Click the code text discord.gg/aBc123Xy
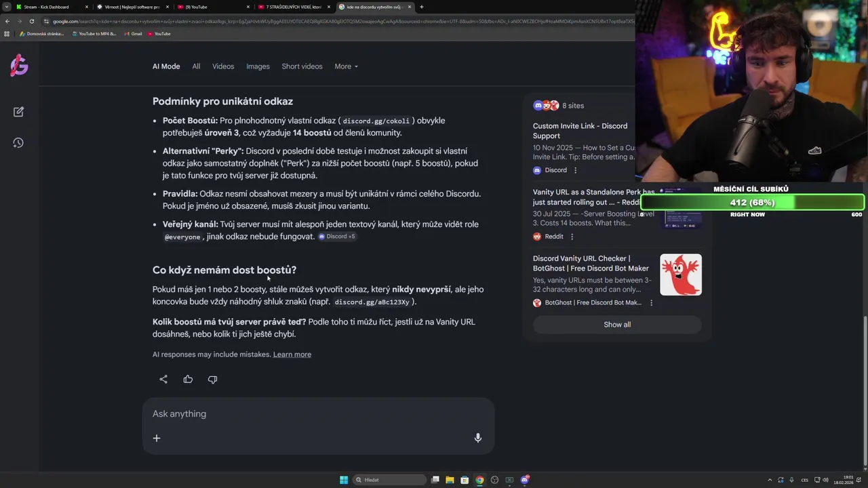The height and width of the screenshot is (488, 868). [x=372, y=302]
